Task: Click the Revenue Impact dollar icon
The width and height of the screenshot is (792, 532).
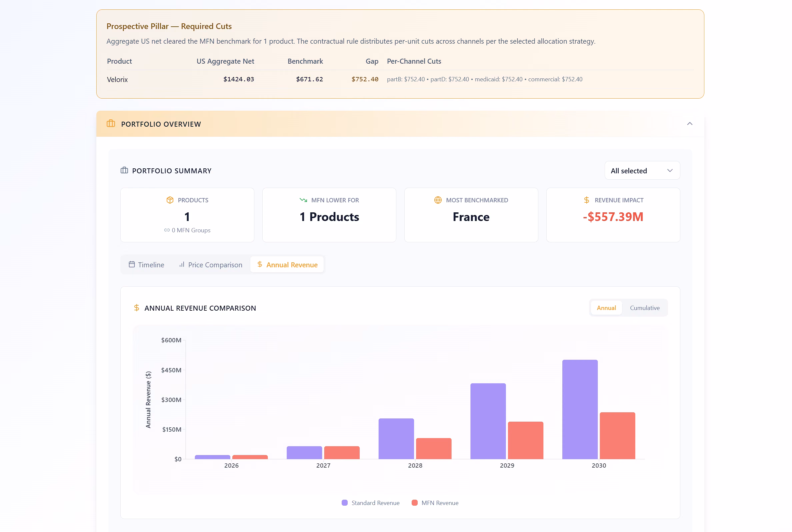Action: click(586, 200)
